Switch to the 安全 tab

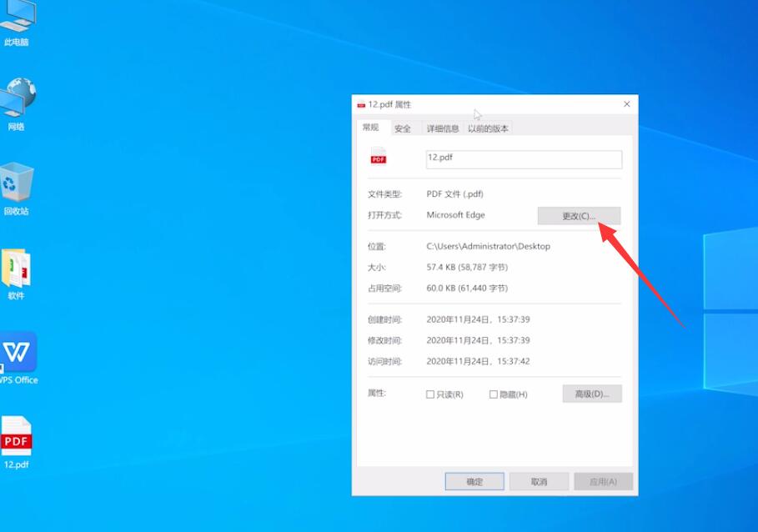[403, 128]
